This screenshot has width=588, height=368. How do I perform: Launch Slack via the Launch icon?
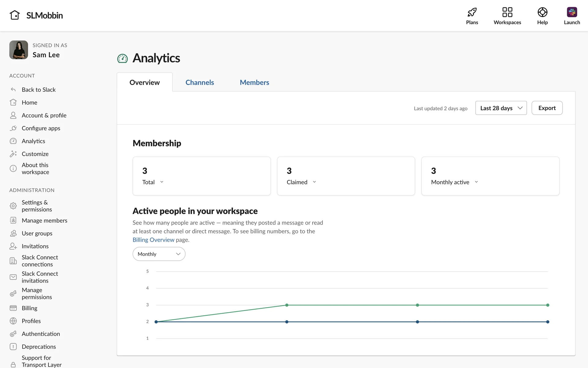click(572, 12)
